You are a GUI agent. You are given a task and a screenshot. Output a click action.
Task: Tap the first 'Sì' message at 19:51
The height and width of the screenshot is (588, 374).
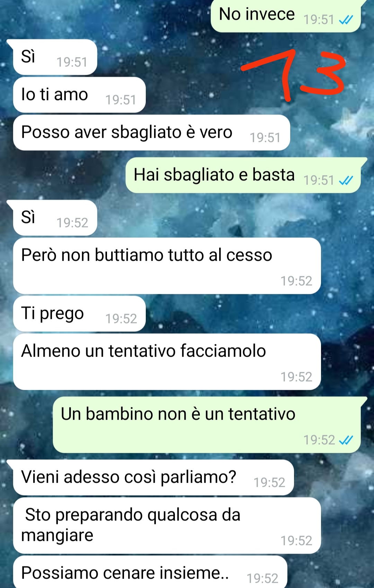tap(55, 57)
